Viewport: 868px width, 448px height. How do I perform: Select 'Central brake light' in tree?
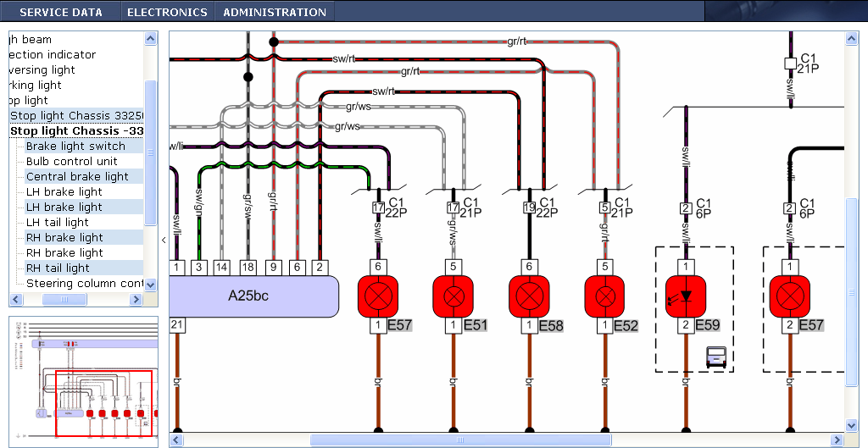pos(77,176)
